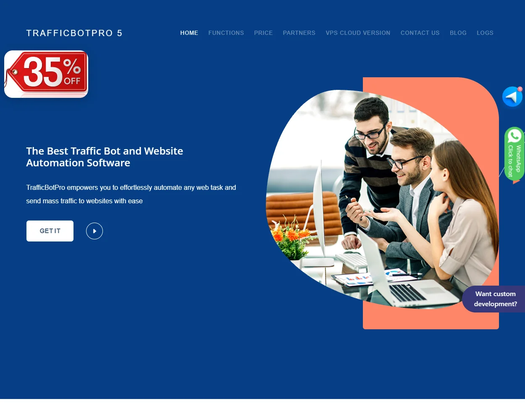525x420 pixels.
Task: Open the PRICE page
Action: click(x=263, y=33)
